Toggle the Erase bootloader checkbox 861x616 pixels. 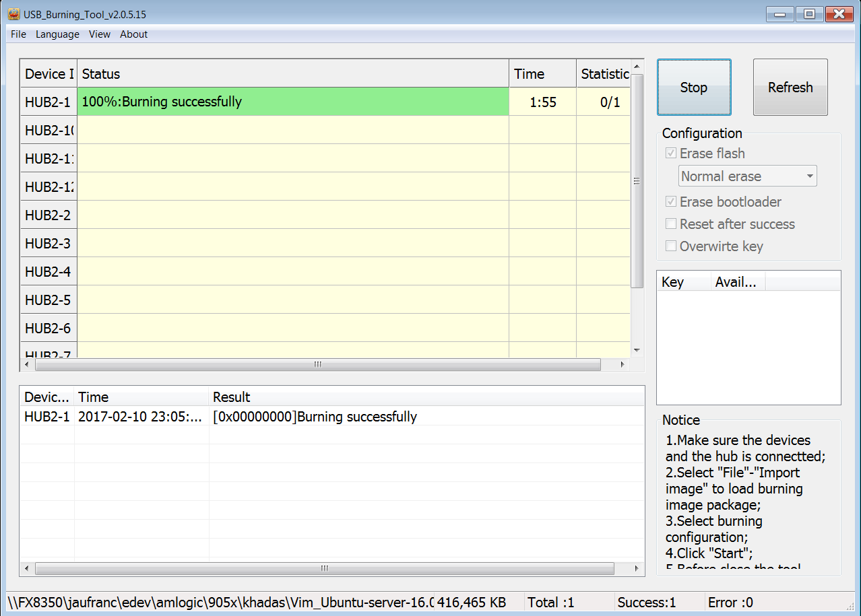pyautogui.click(x=671, y=201)
